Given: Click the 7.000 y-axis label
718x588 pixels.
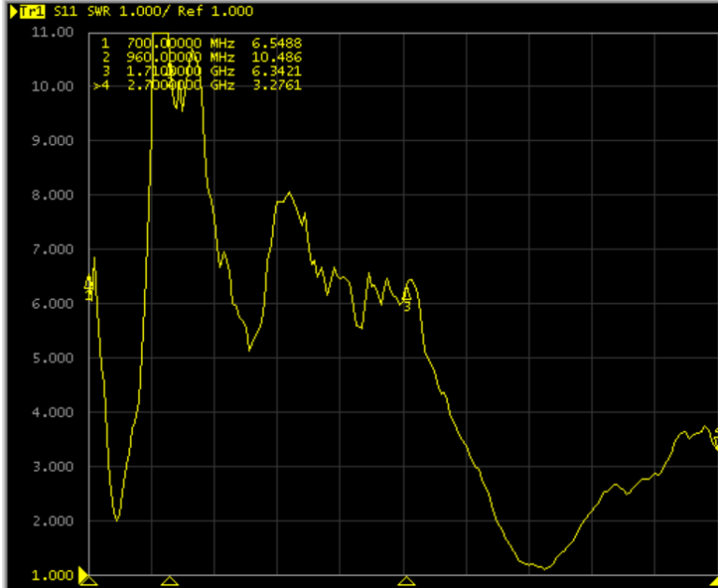Looking at the screenshot, I should coord(52,250).
